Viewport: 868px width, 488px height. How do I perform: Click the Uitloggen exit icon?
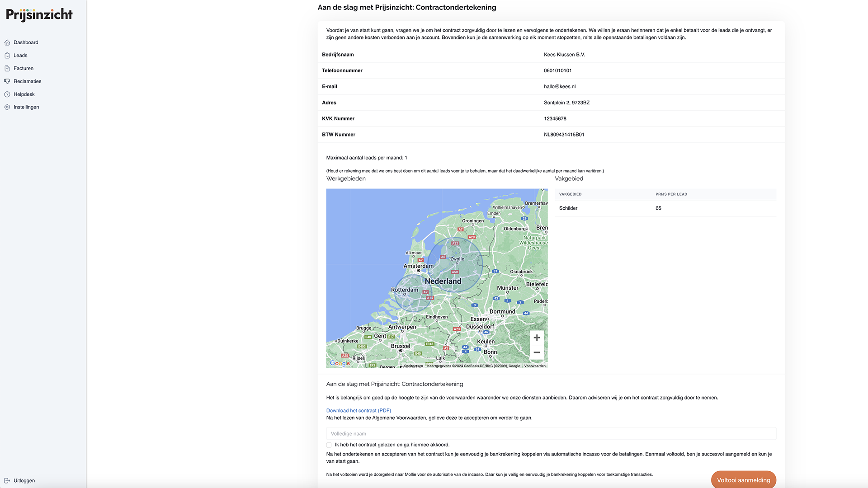7,481
